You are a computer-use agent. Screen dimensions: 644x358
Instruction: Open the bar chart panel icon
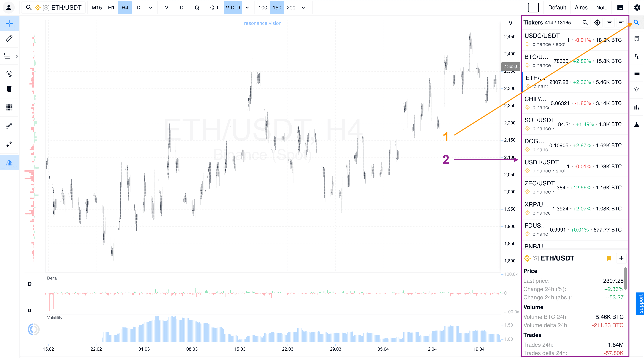tap(636, 107)
